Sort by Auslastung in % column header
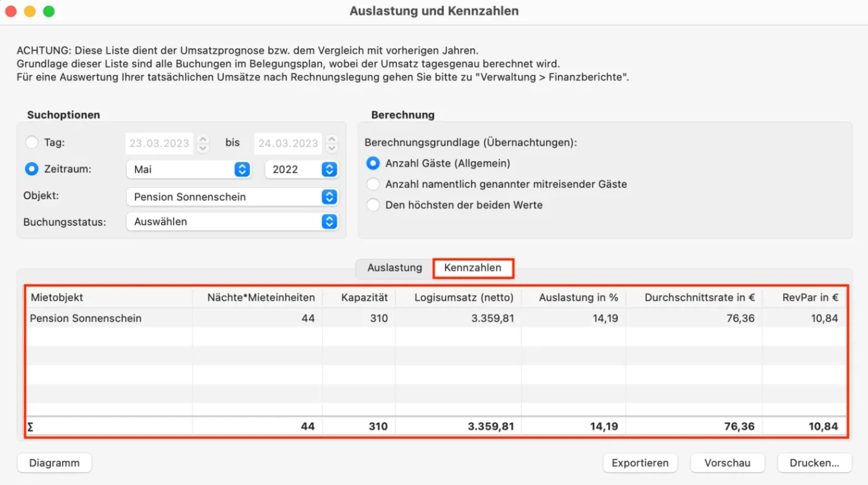The image size is (868, 485). point(574,298)
